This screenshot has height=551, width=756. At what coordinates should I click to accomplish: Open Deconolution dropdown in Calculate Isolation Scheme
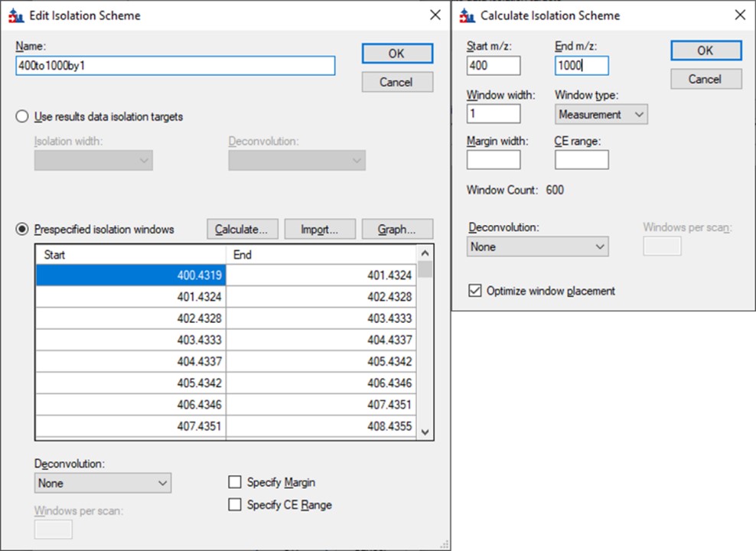538,247
